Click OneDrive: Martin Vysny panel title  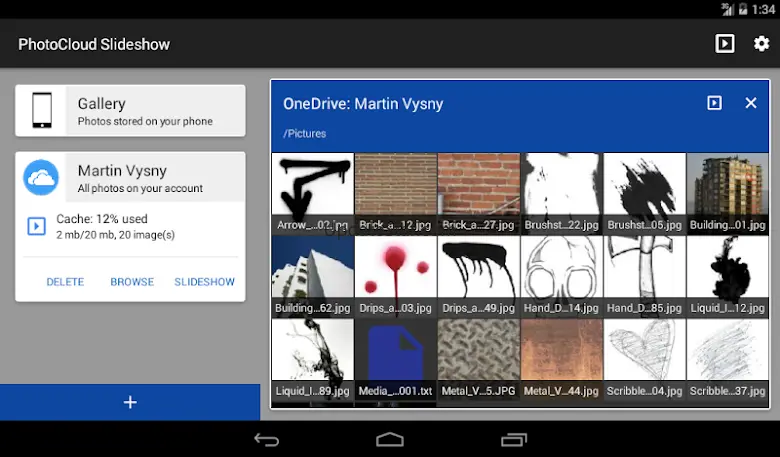point(363,103)
